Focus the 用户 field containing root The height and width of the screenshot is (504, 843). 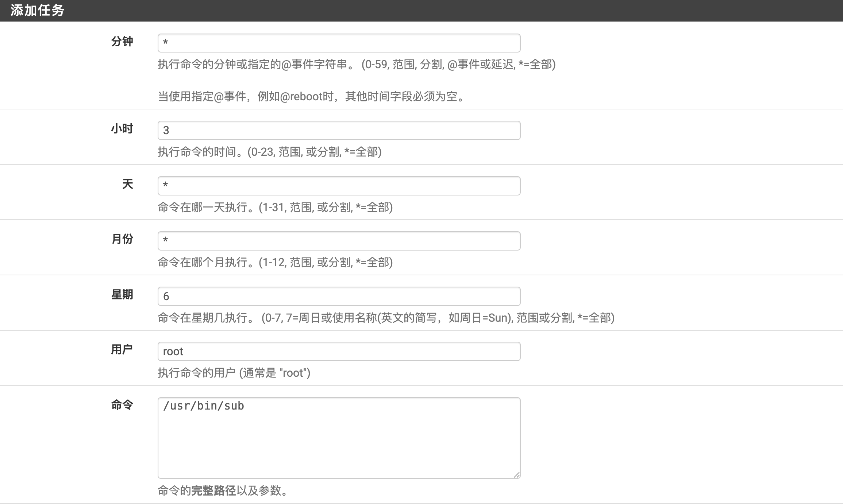coord(339,351)
